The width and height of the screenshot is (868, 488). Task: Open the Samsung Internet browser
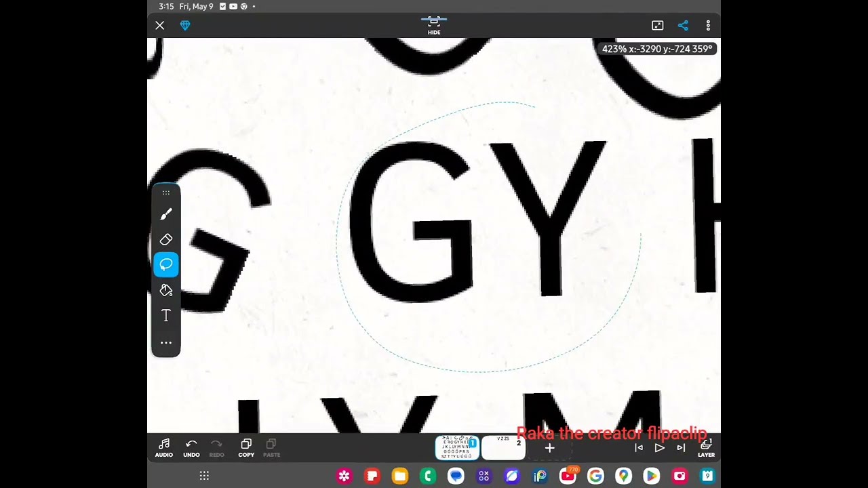[x=511, y=476]
